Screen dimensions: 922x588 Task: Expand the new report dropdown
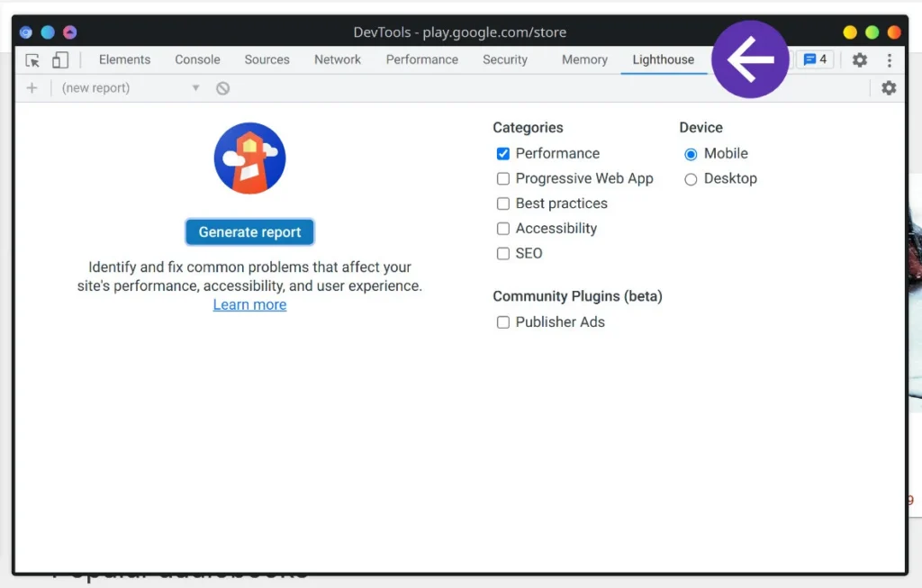pyautogui.click(x=131, y=88)
